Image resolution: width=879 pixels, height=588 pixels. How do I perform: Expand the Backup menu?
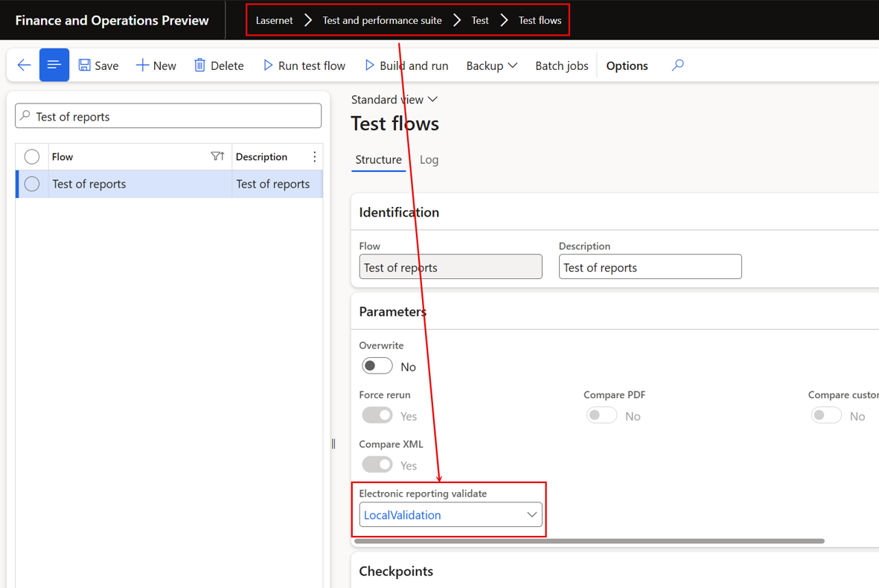click(x=492, y=65)
